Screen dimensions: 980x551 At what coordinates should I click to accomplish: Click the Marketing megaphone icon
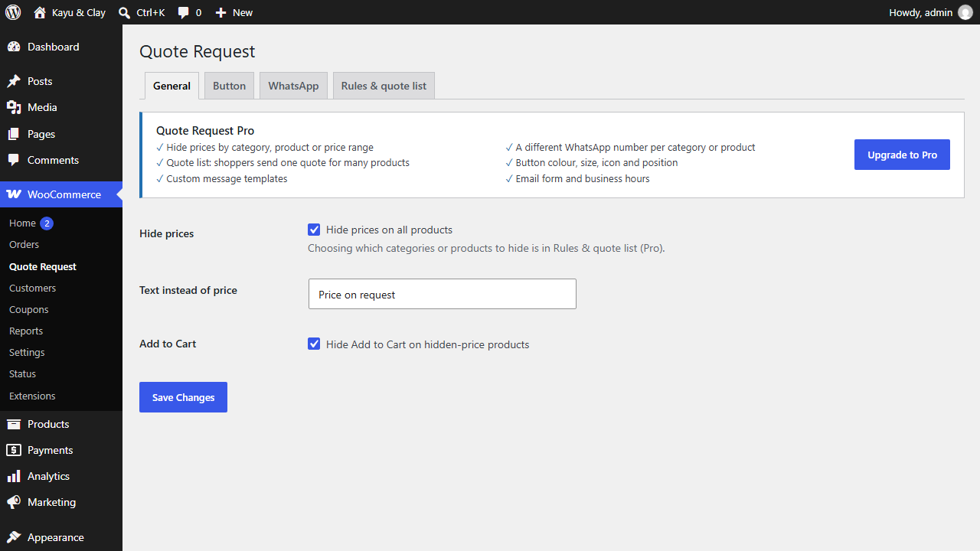pos(14,502)
